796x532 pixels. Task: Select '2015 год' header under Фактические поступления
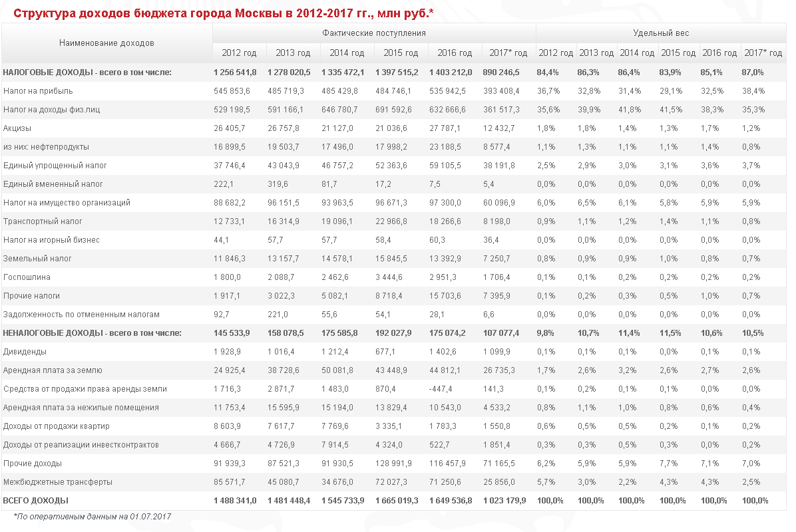401,53
